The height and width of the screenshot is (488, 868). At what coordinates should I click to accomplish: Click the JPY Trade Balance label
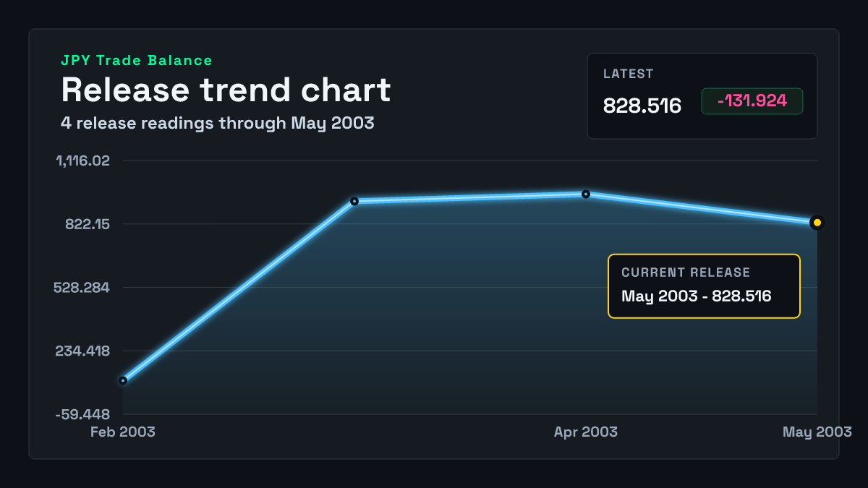tap(137, 61)
